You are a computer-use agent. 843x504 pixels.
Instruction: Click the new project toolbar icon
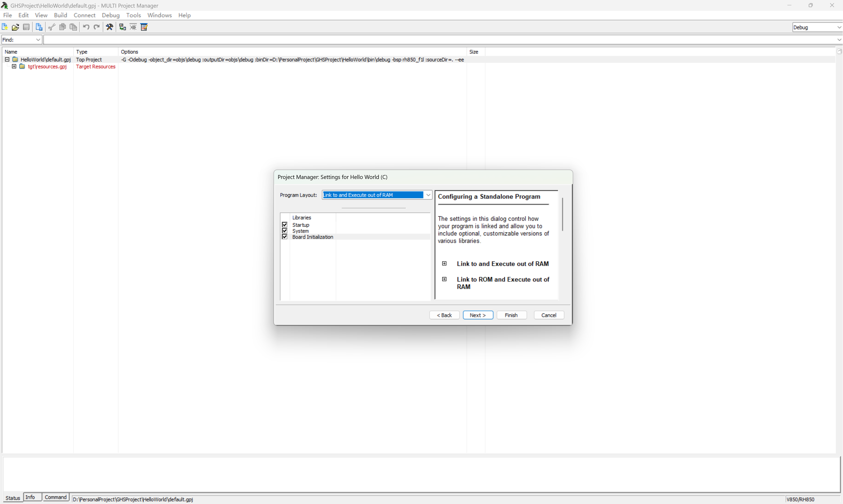[x=5, y=27]
